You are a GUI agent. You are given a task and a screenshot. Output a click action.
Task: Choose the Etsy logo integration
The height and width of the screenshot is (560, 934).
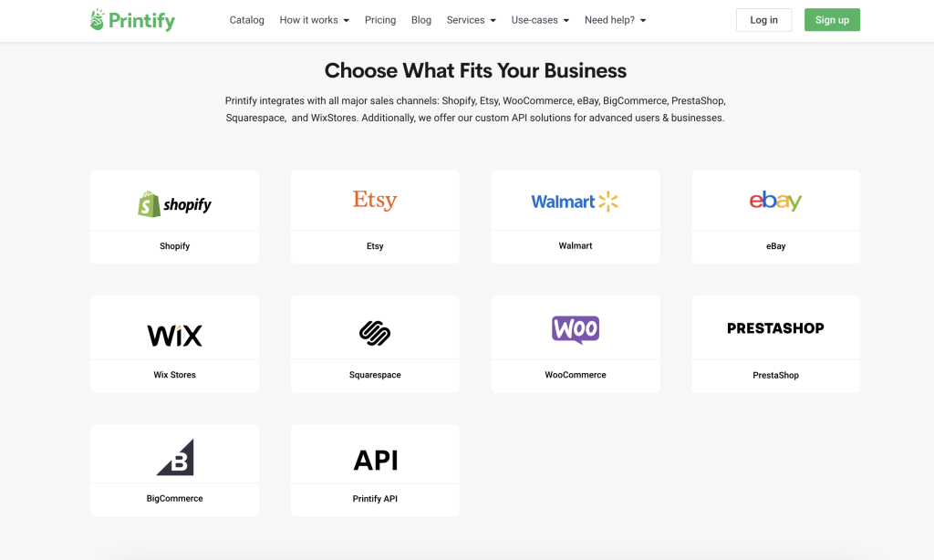(x=375, y=200)
